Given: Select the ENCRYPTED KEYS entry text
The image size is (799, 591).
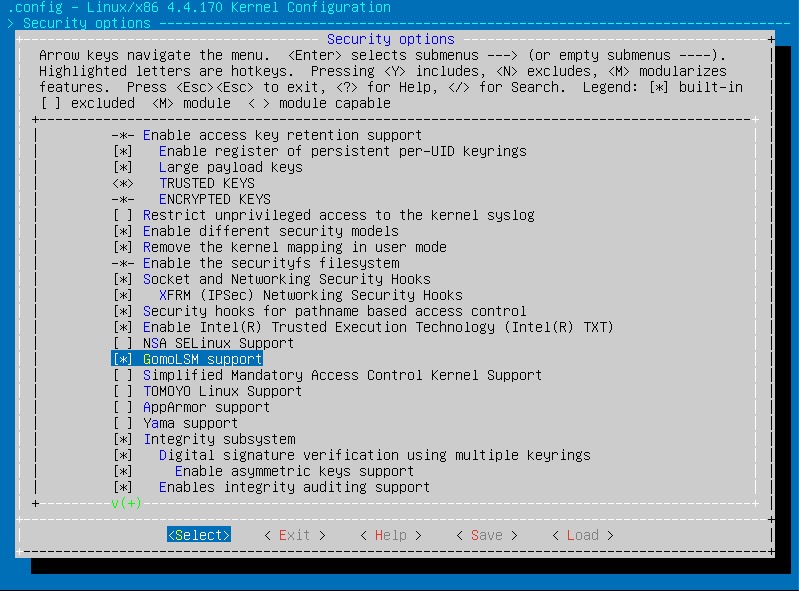Looking at the screenshot, I should (215, 199).
